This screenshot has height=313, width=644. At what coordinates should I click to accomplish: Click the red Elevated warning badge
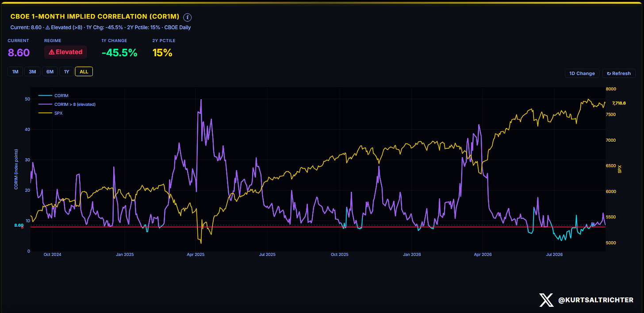point(65,52)
